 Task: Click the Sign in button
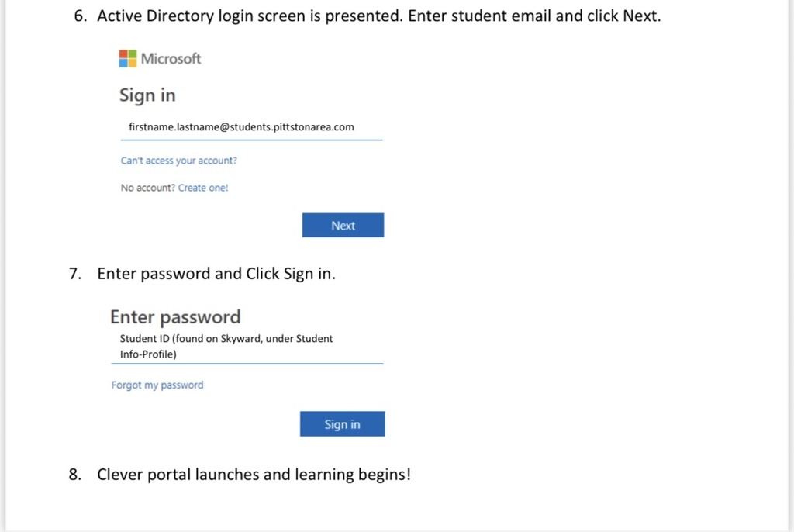tap(342, 423)
